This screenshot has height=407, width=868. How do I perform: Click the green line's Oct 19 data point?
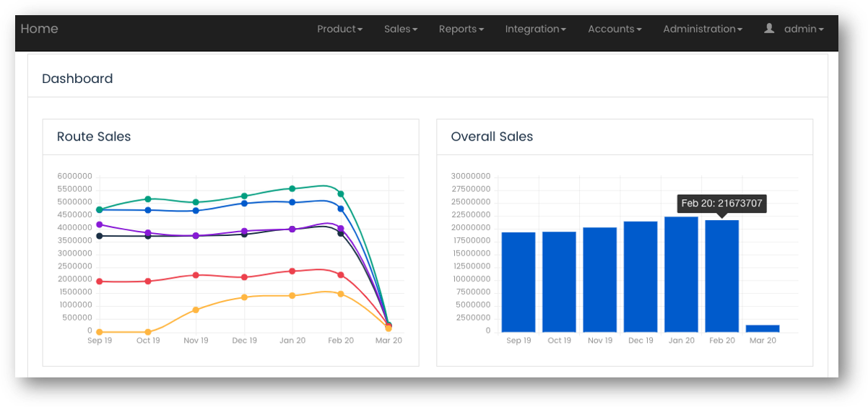point(148,199)
